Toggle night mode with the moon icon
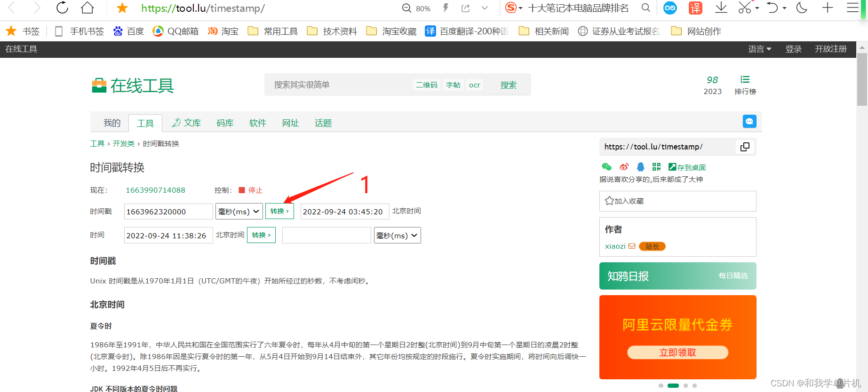 coord(802,8)
